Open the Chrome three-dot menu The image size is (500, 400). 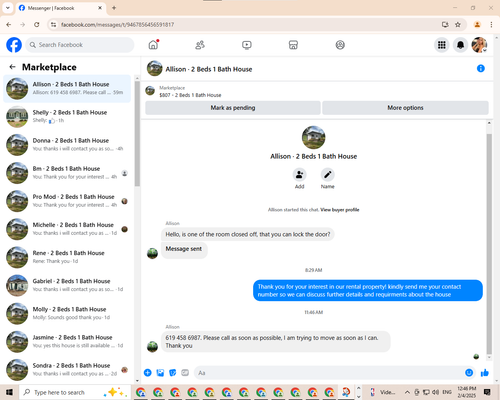[491, 24]
